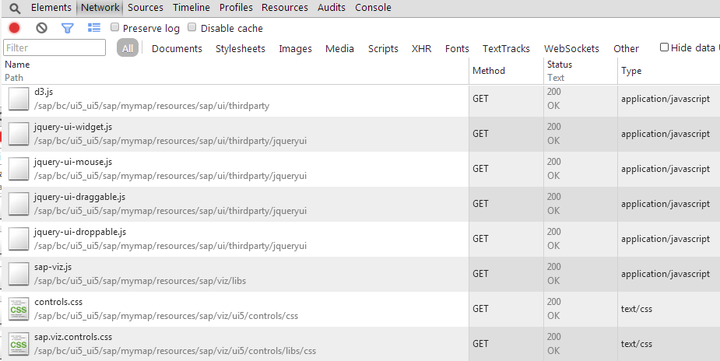Check the Hide data URLs checkbox
The width and height of the screenshot is (720, 361).
664,47
